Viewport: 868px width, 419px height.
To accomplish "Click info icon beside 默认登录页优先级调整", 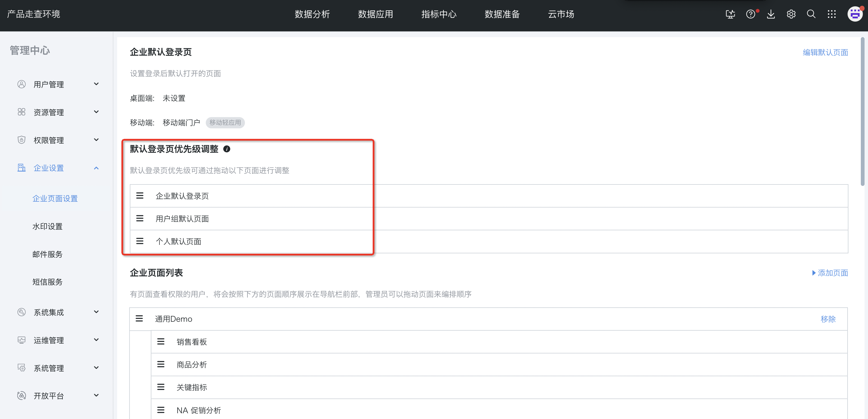I will click(227, 149).
